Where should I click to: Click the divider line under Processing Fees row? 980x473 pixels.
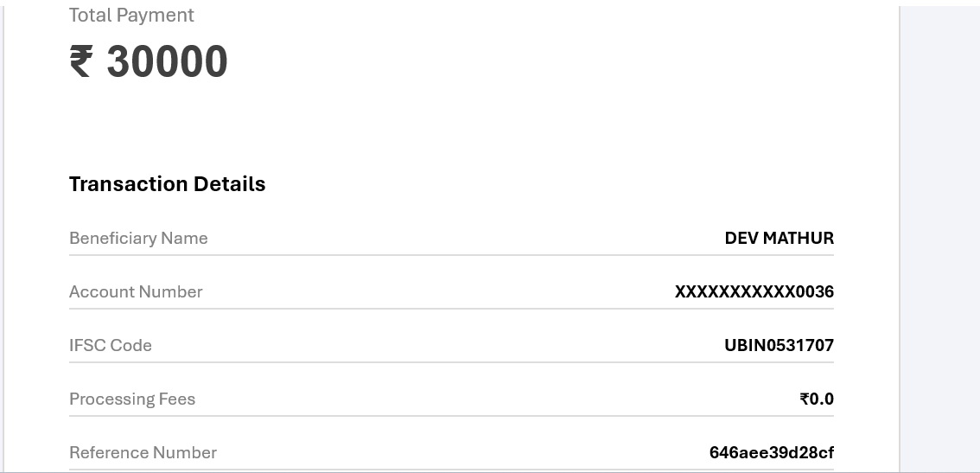(x=451, y=416)
